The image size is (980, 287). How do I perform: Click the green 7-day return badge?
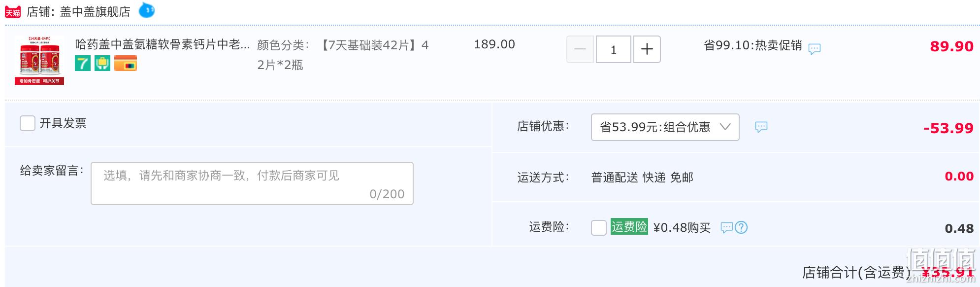pyautogui.click(x=83, y=63)
